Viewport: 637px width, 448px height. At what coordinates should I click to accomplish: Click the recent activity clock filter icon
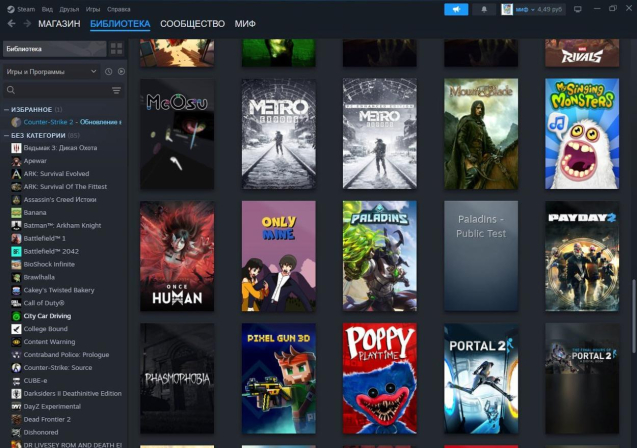108,72
